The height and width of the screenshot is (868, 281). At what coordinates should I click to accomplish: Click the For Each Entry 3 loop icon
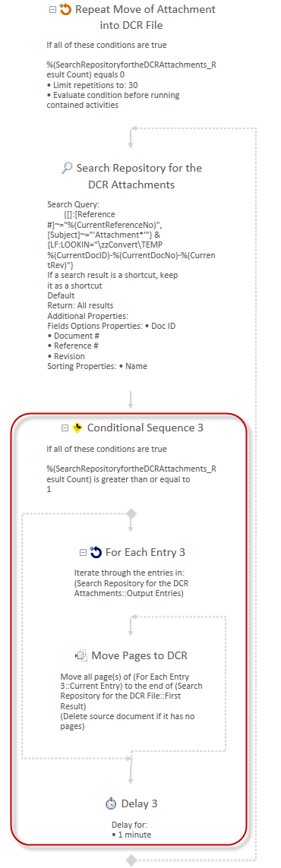coord(96,552)
